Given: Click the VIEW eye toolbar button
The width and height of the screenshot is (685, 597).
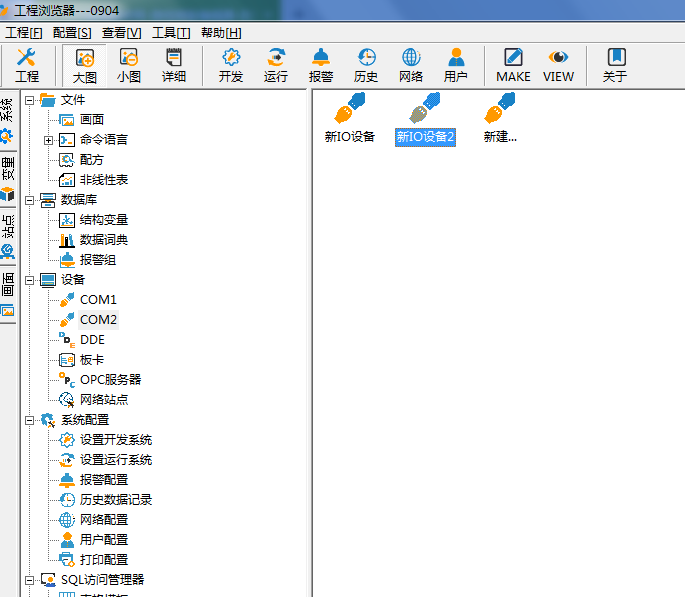Looking at the screenshot, I should pyautogui.click(x=558, y=65).
